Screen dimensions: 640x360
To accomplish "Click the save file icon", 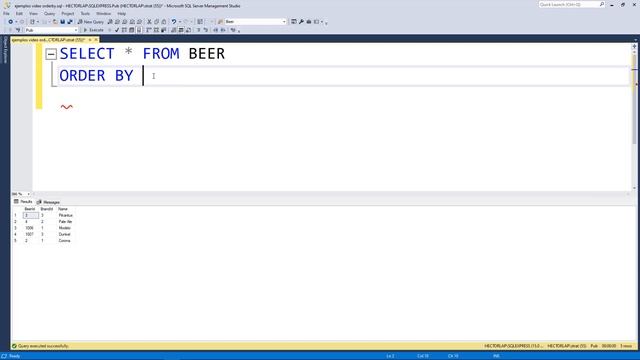I will pyautogui.click(x=62, y=22).
